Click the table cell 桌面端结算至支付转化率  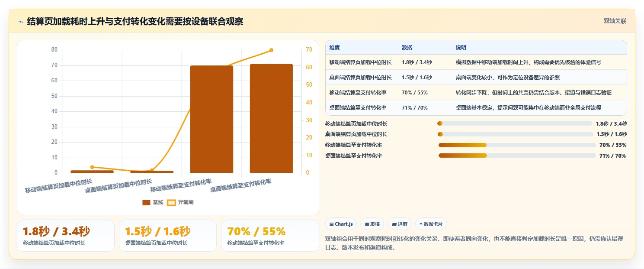coord(358,108)
